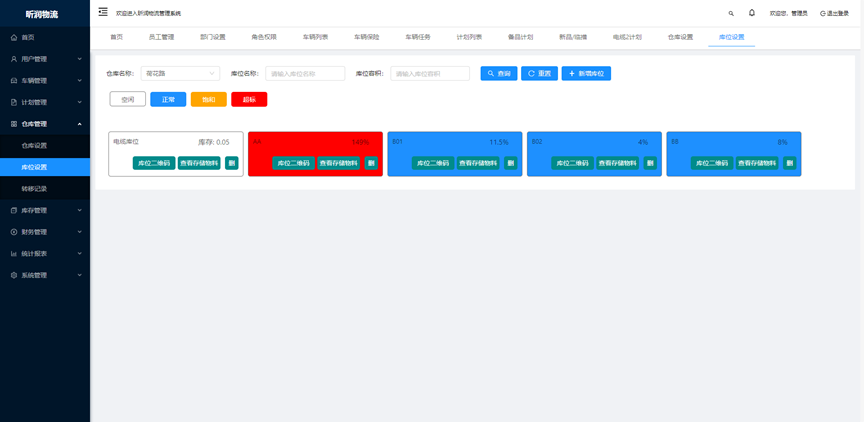Click the blue 正常 status legend
The width and height of the screenshot is (864, 422).
168,99
